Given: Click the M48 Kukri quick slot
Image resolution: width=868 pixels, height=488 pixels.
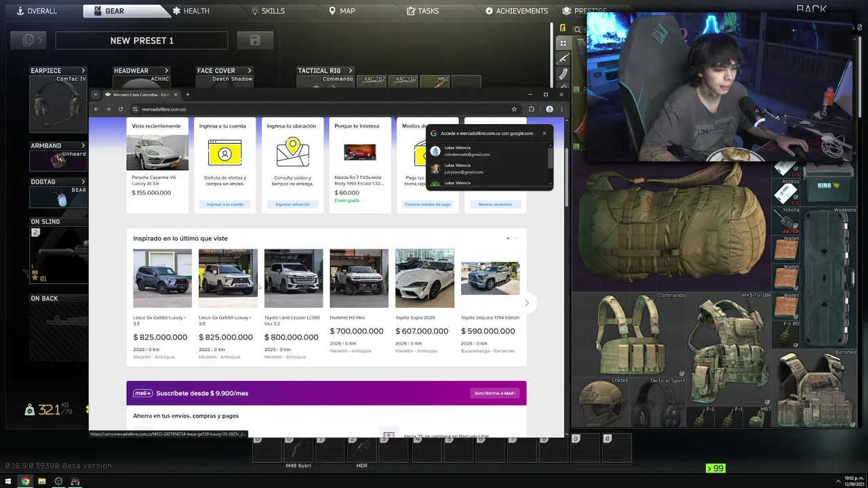Looking at the screenshot, I should click(298, 449).
